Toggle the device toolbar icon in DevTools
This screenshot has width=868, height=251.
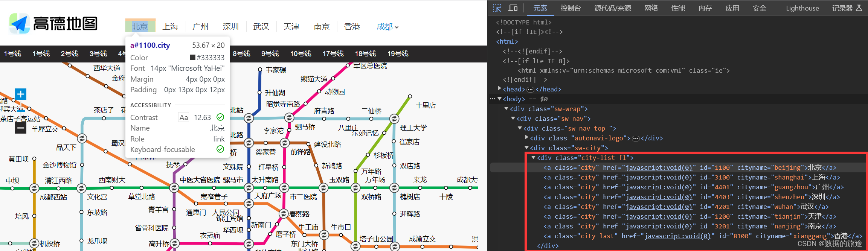click(513, 8)
